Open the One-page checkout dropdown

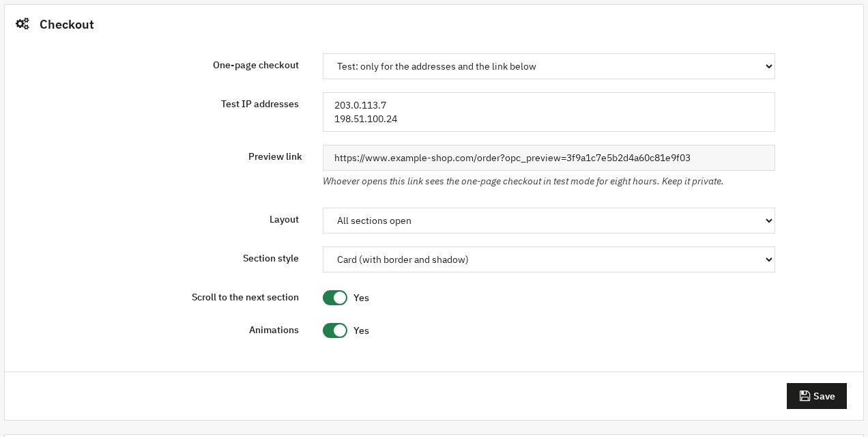coord(549,66)
